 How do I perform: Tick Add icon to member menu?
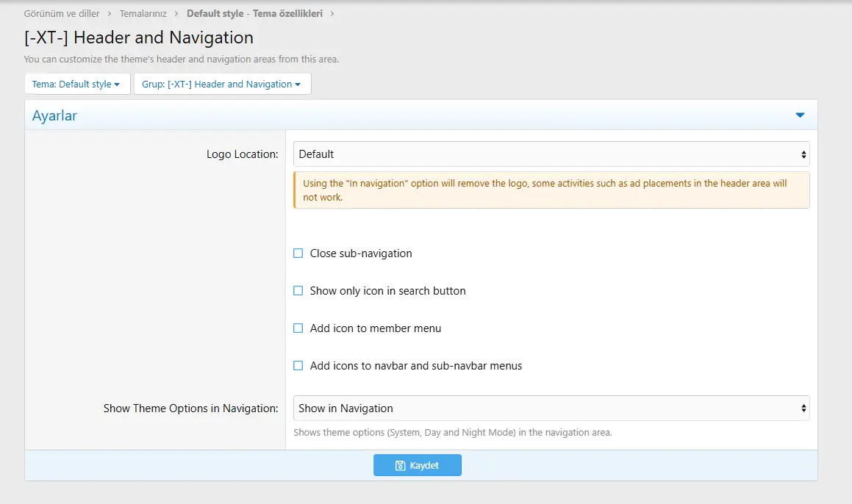298,328
